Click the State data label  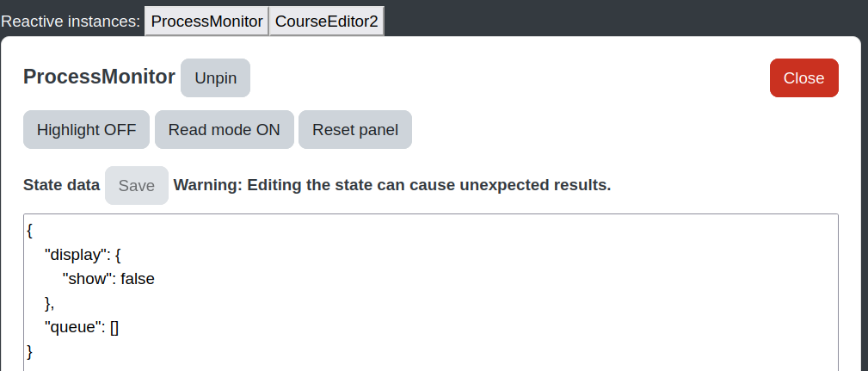click(61, 185)
